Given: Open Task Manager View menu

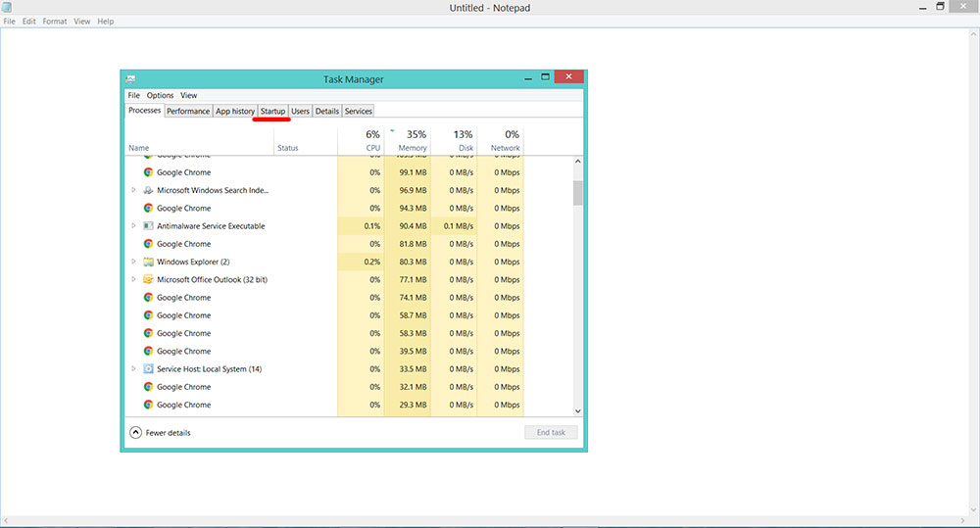Looking at the screenshot, I should point(189,96).
